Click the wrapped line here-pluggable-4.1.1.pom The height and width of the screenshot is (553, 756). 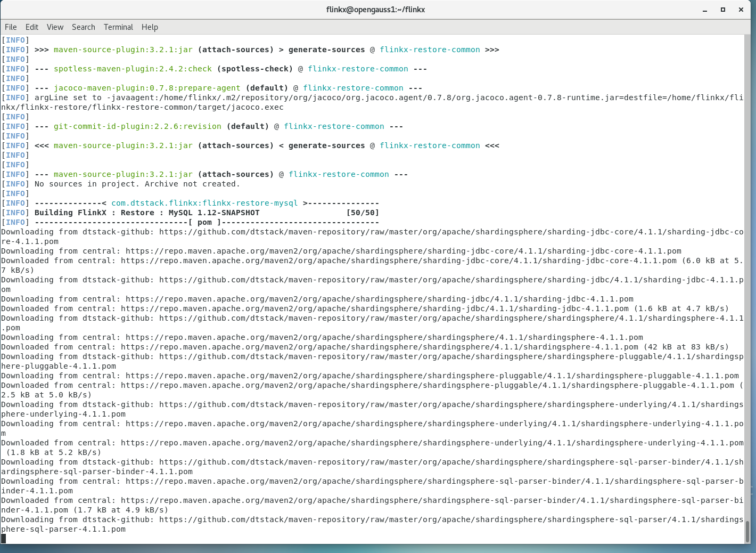click(x=59, y=366)
